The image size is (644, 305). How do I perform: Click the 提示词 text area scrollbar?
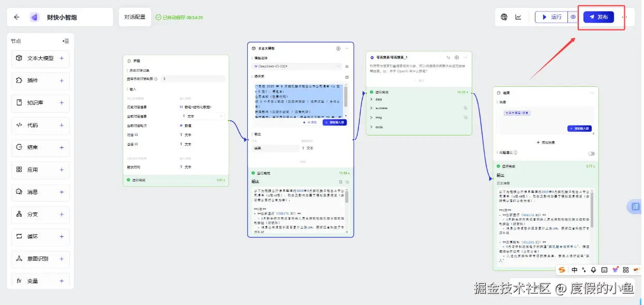tap(346, 97)
